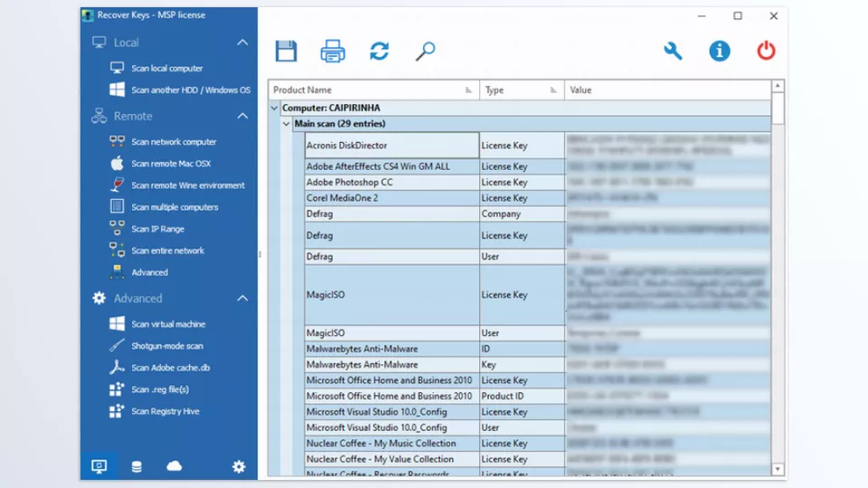
Task: Collapse the Advanced section chevron
Action: click(x=242, y=298)
